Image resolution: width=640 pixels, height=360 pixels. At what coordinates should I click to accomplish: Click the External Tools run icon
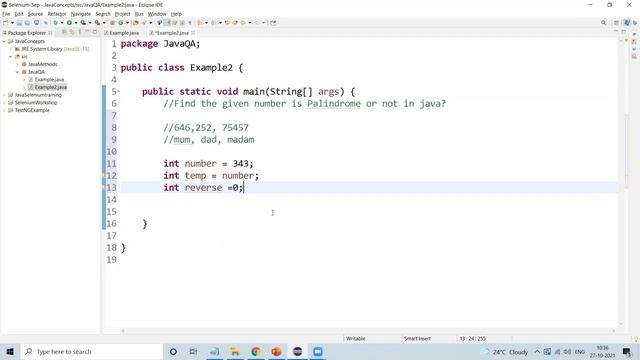tap(97, 23)
